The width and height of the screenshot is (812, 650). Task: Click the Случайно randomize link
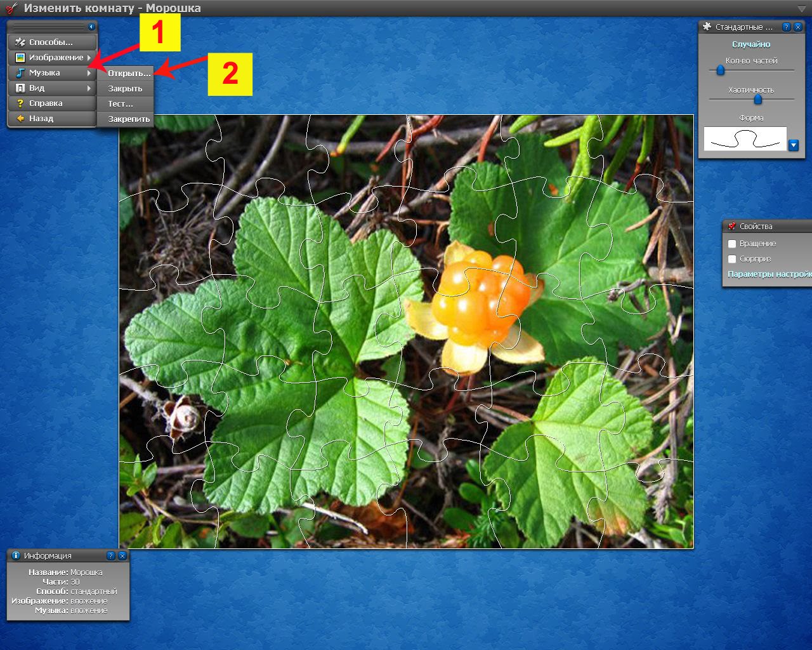click(x=751, y=44)
